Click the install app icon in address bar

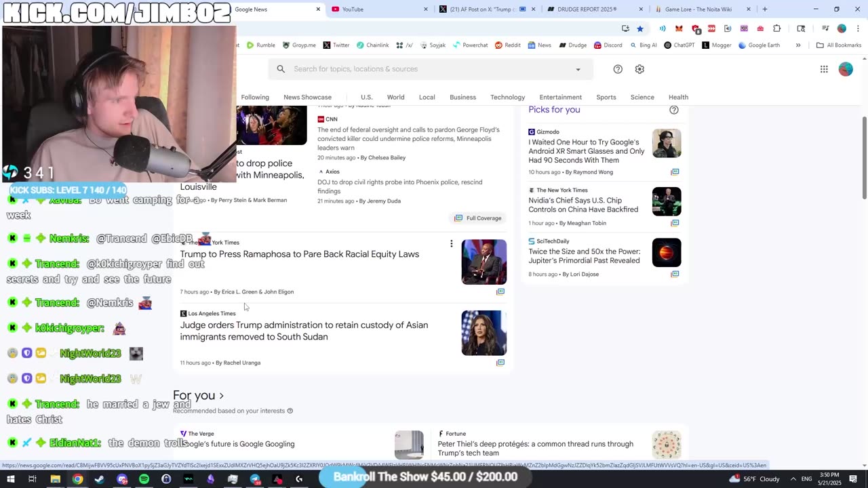click(625, 28)
